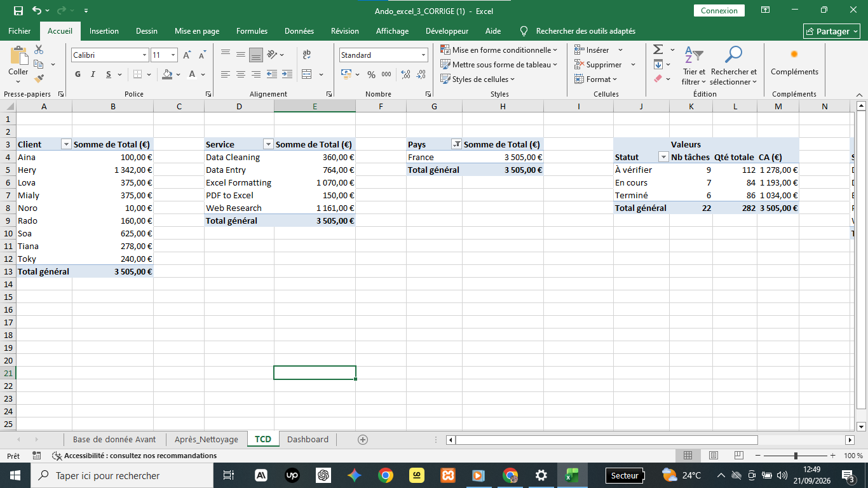
Task: Select the Hery cell in column A
Action: (44, 170)
